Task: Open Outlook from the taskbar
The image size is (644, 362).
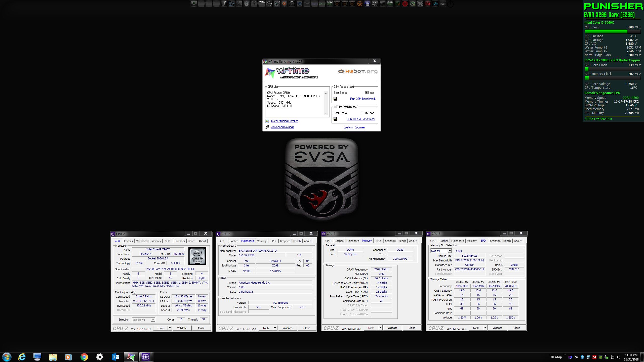Action: [x=115, y=357]
